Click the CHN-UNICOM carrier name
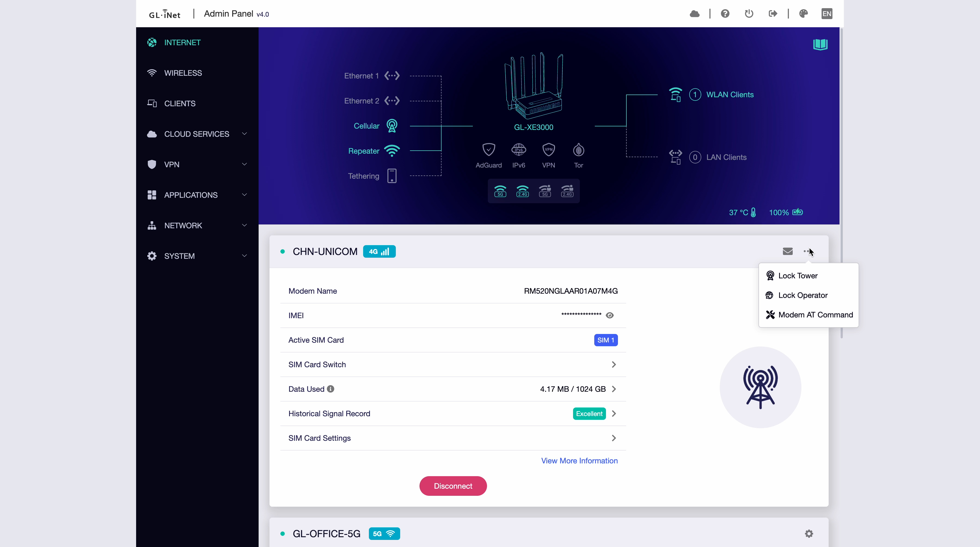This screenshot has width=980, height=547. [x=325, y=252]
